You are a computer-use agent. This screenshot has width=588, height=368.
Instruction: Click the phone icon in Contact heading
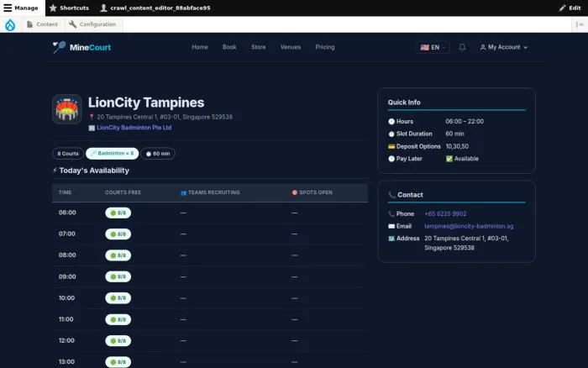[x=392, y=195]
